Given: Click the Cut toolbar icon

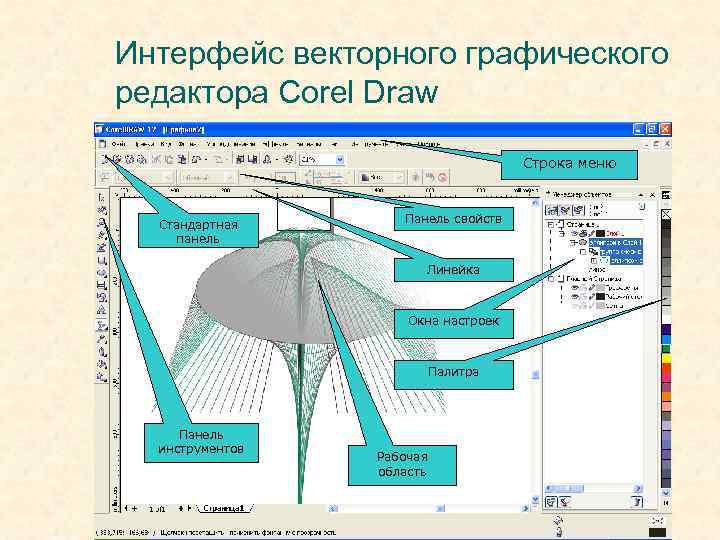Looking at the screenshot, I should pyautogui.click(x=157, y=159).
